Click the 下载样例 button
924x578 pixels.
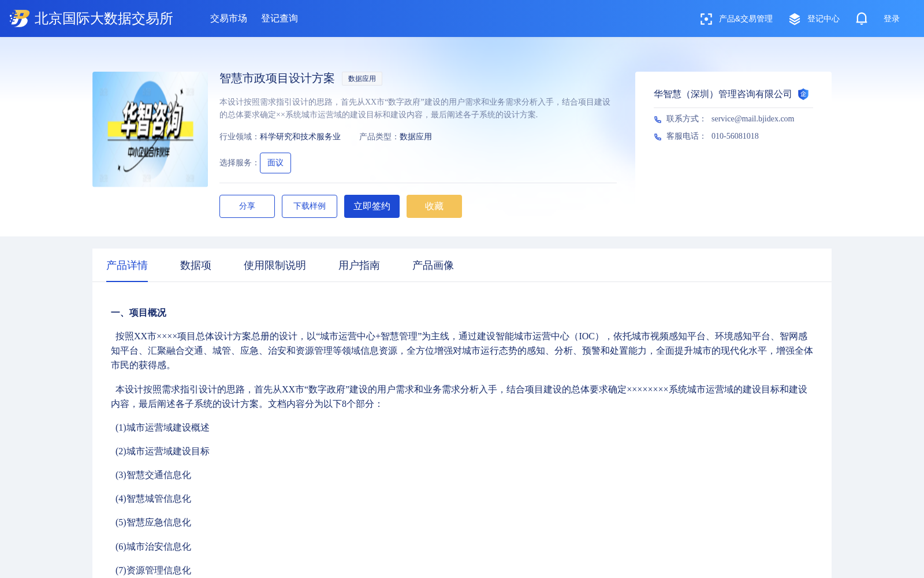310,206
